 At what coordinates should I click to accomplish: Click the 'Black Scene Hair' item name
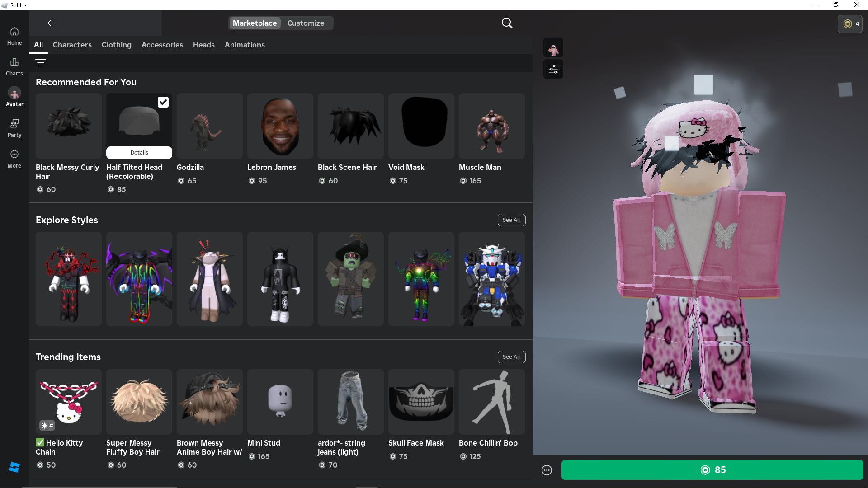pos(347,167)
